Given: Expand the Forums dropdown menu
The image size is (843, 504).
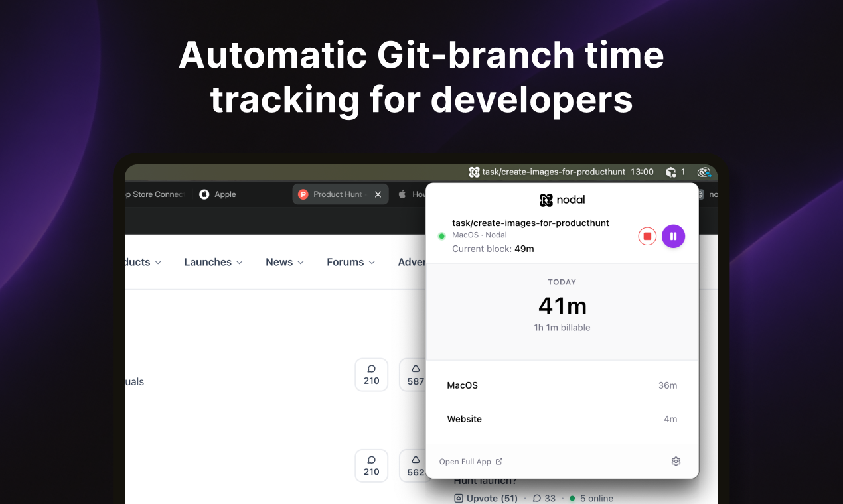Looking at the screenshot, I should click(350, 262).
